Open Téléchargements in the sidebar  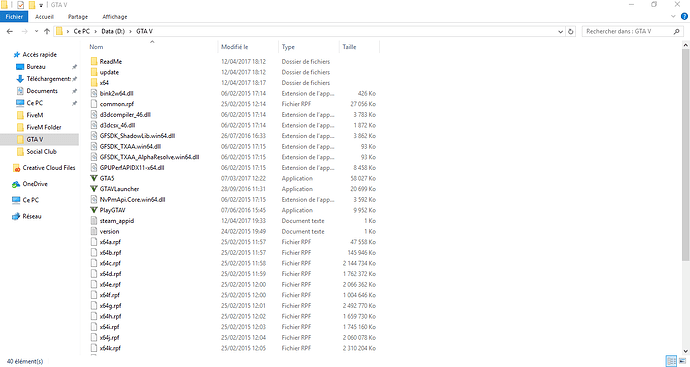(x=48, y=79)
